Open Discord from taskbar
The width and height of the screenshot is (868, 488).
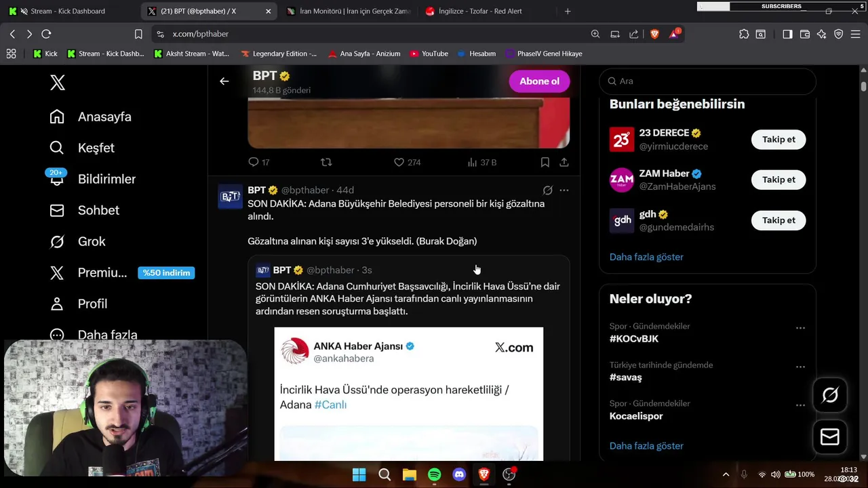459,475
